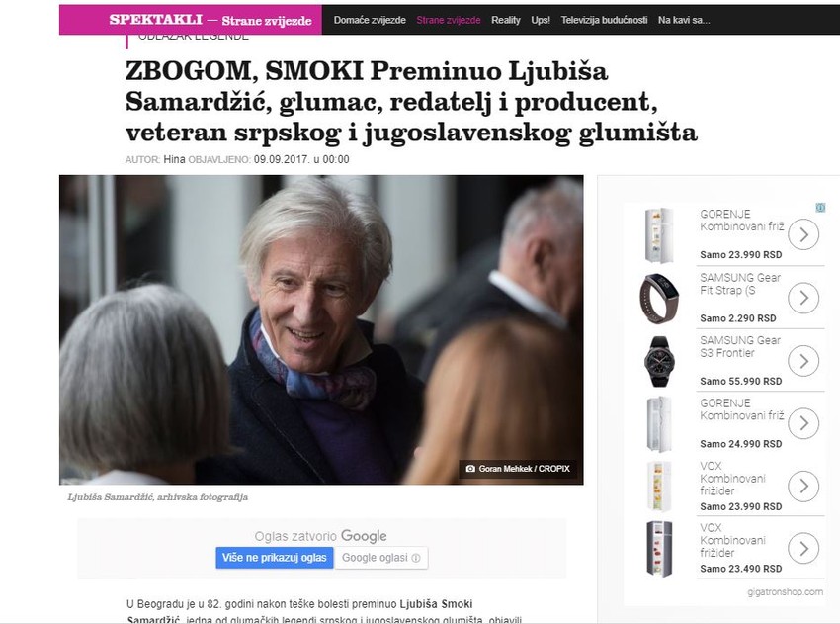This screenshot has width=840, height=624.
Task: Open Televizija budućnosti menu item
Action: 604,20
